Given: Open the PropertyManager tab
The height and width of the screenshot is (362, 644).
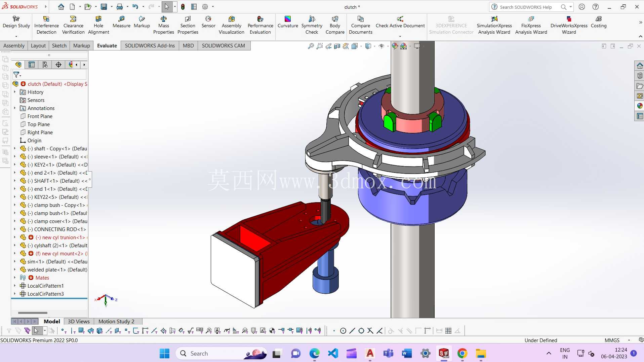Looking at the screenshot, I should pyautogui.click(x=32, y=65).
